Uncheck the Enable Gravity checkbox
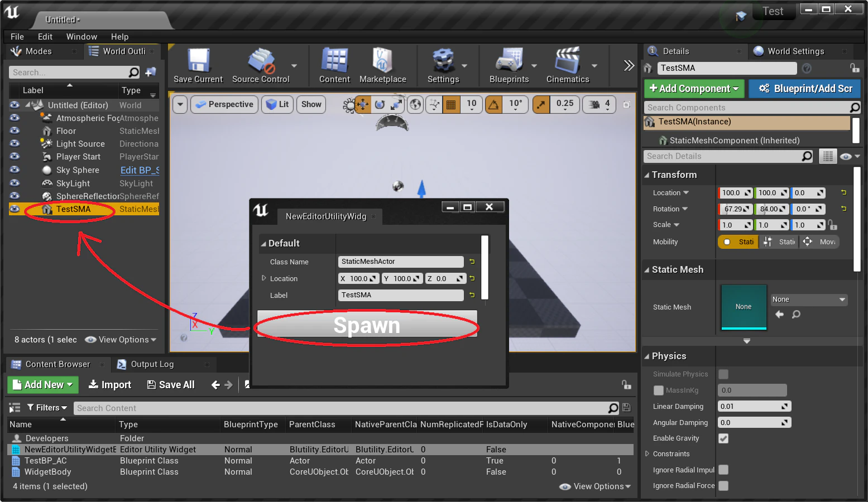 pyautogui.click(x=723, y=438)
